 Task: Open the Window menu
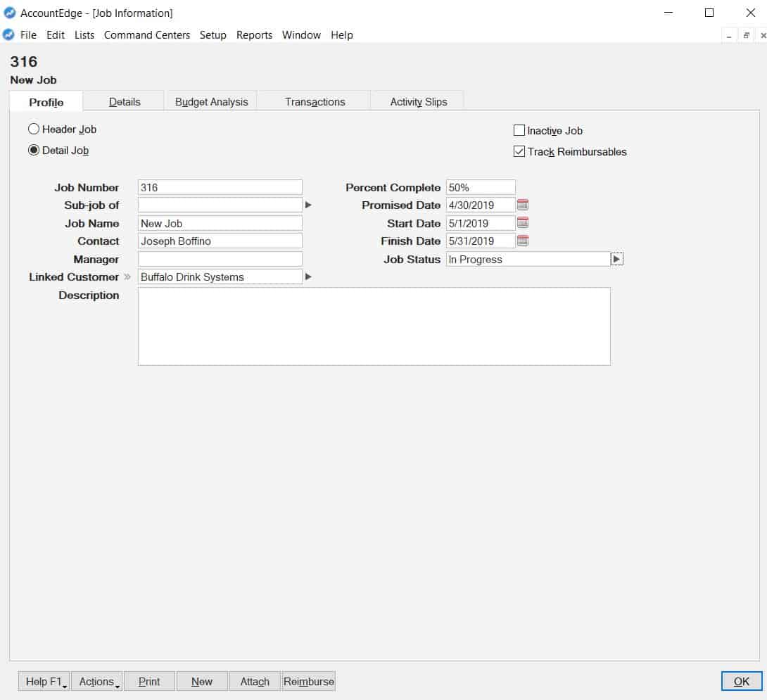pyautogui.click(x=301, y=35)
